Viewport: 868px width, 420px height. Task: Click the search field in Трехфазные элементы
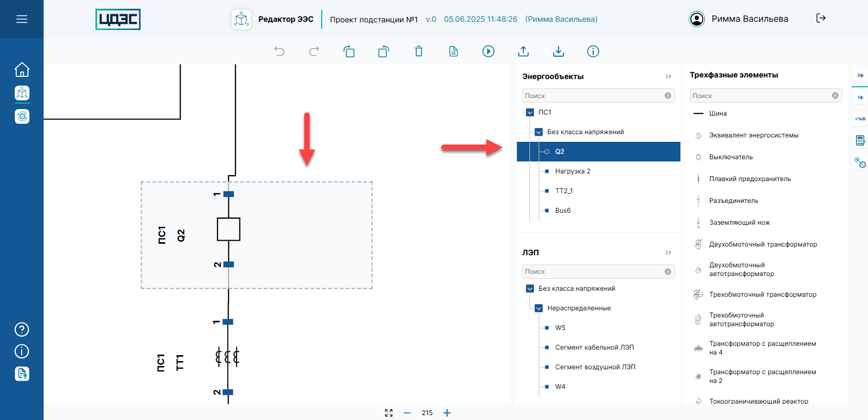[x=761, y=96]
